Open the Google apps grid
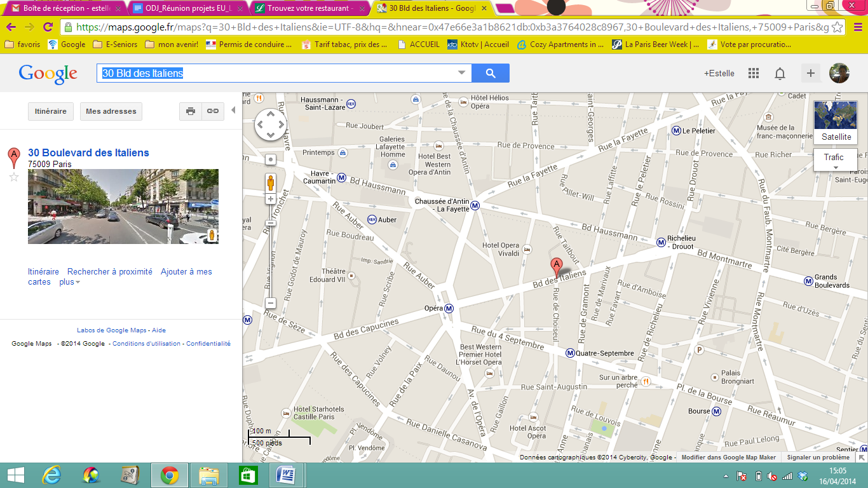The height and width of the screenshot is (488, 868). pyautogui.click(x=754, y=73)
